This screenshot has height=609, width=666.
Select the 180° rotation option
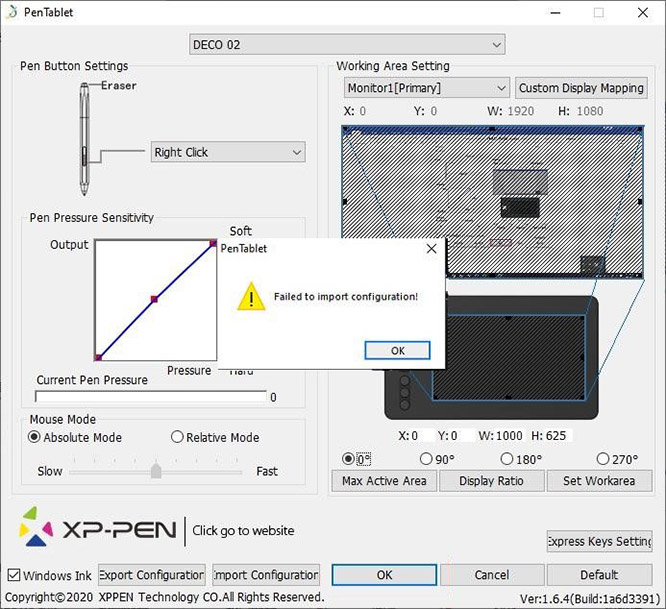coord(507,459)
